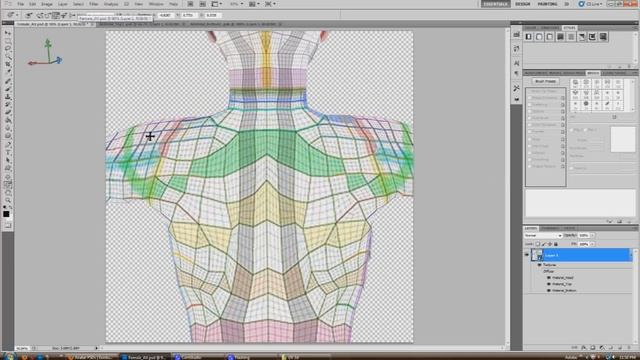Click the Brush Presets button
The image size is (640, 360).
pos(545,81)
